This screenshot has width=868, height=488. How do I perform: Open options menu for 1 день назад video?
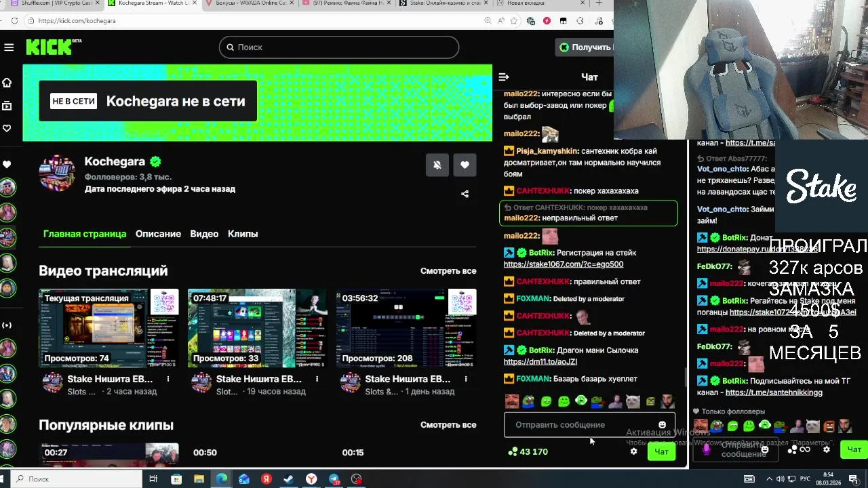[466, 379]
